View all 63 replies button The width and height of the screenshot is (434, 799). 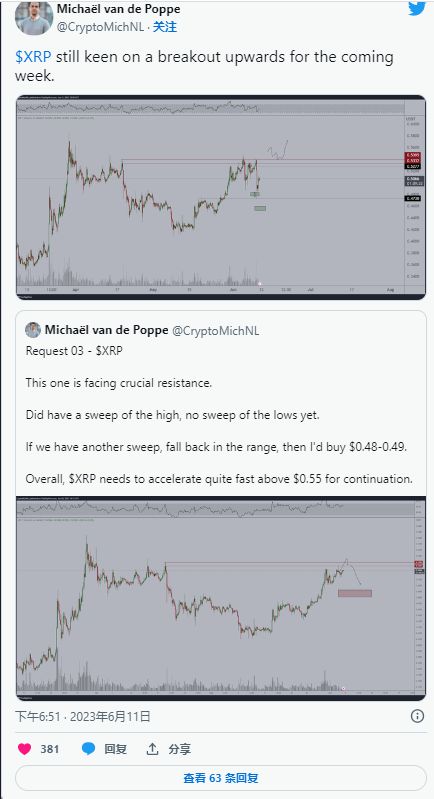tap(221, 778)
